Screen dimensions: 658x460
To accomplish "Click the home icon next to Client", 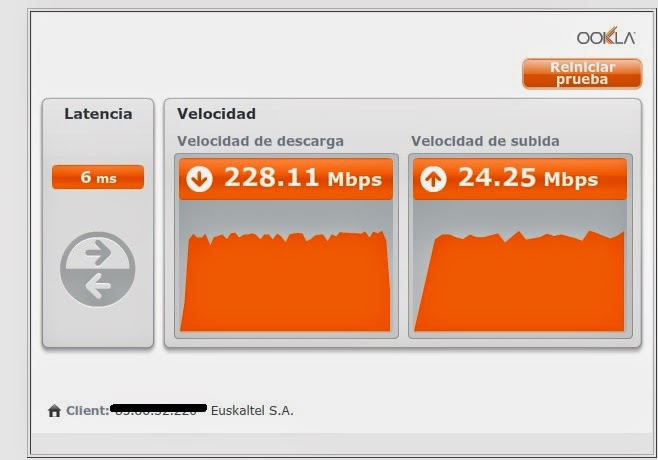I will (x=55, y=410).
